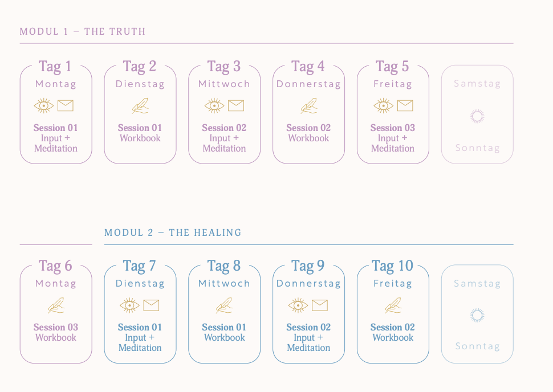Click the envelope icon in Tag 5 Freitag
This screenshot has height=392, width=553.
(x=405, y=106)
